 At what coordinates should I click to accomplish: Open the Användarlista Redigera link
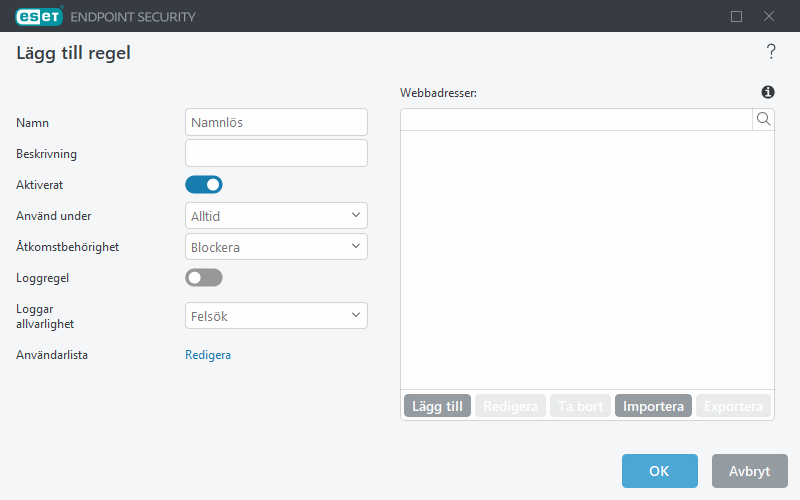pyautogui.click(x=208, y=355)
